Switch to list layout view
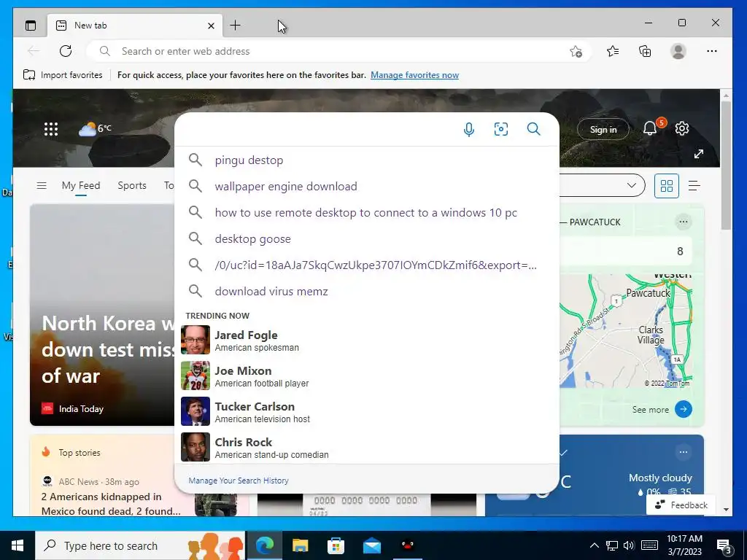The height and width of the screenshot is (560, 747). [x=694, y=186]
